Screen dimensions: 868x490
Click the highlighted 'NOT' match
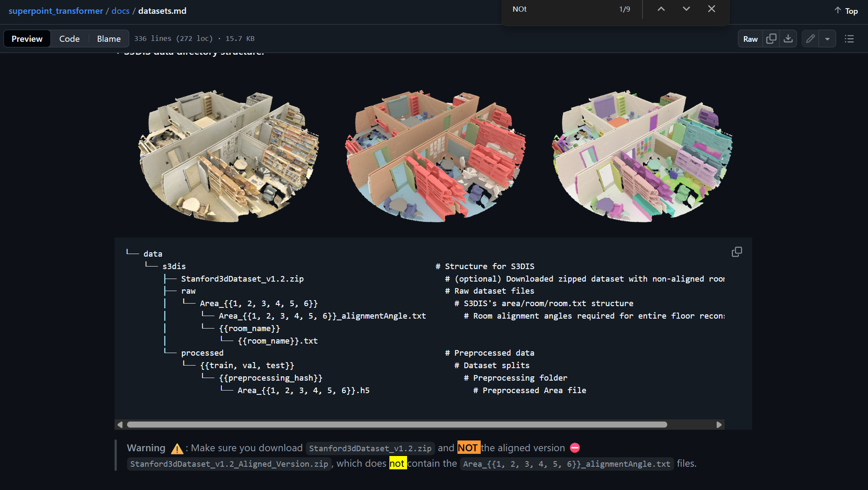[x=468, y=448]
